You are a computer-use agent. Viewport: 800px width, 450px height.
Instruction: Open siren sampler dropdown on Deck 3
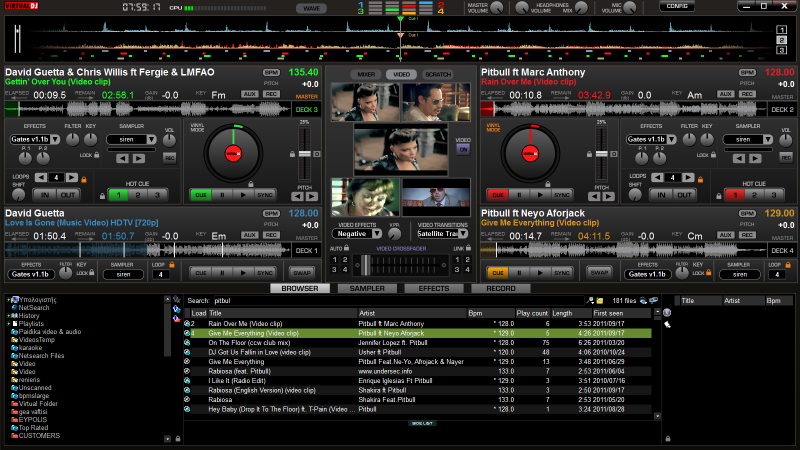point(152,139)
